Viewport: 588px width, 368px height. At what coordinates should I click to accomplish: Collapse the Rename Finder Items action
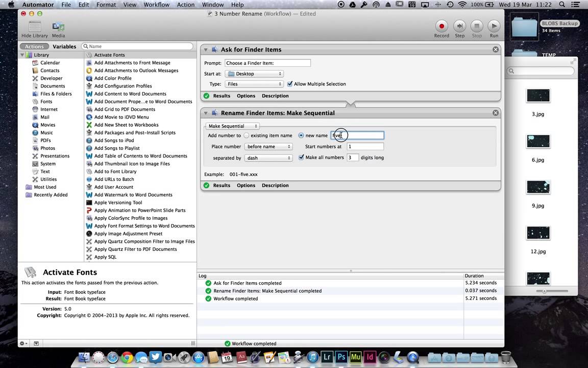point(206,112)
